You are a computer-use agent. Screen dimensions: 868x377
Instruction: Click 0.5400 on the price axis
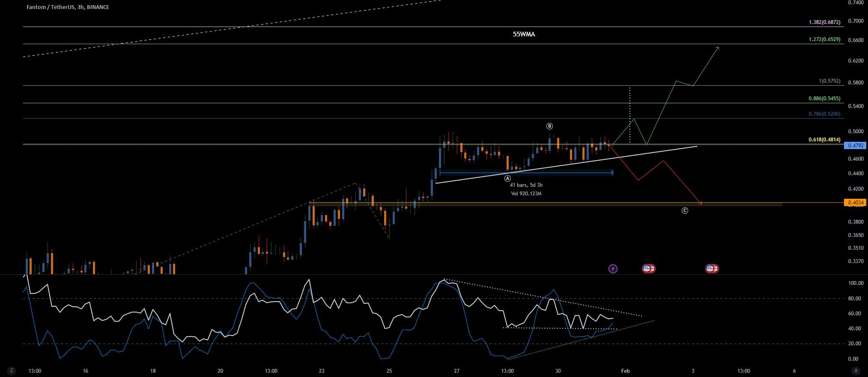coord(856,106)
